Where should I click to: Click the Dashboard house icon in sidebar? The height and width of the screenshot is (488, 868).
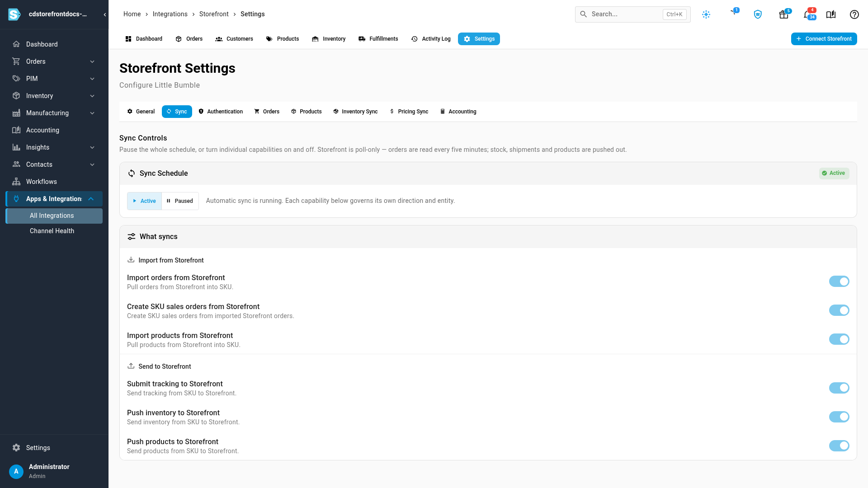(x=16, y=44)
